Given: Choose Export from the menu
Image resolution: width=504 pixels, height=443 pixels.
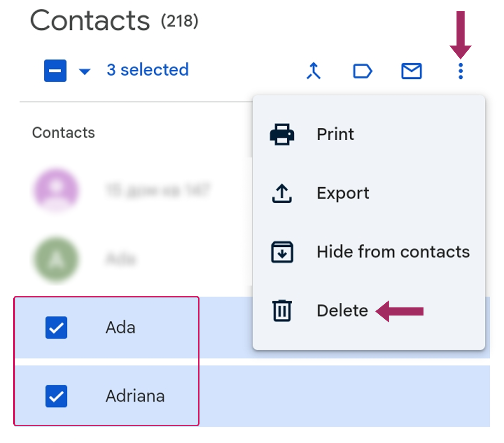Looking at the screenshot, I should 343,194.
